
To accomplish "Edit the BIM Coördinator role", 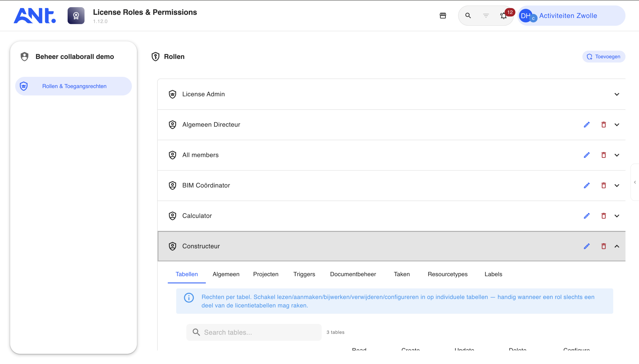I will (587, 185).
